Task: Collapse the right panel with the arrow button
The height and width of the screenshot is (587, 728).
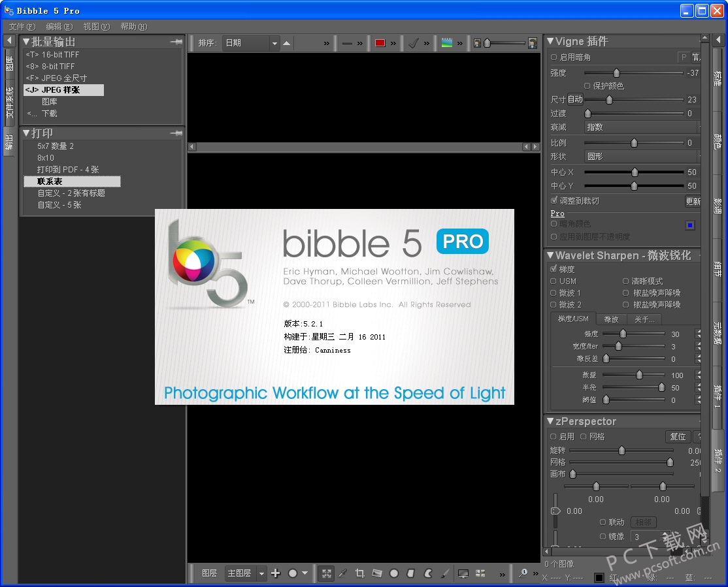Action: pos(718,40)
